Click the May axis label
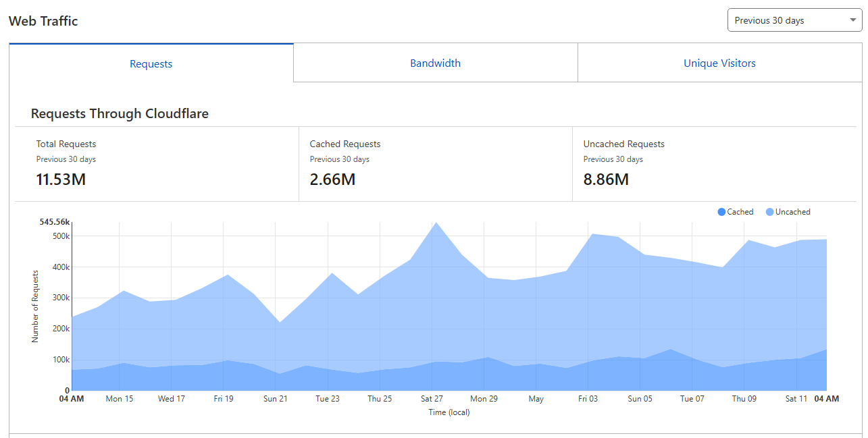 (536, 399)
